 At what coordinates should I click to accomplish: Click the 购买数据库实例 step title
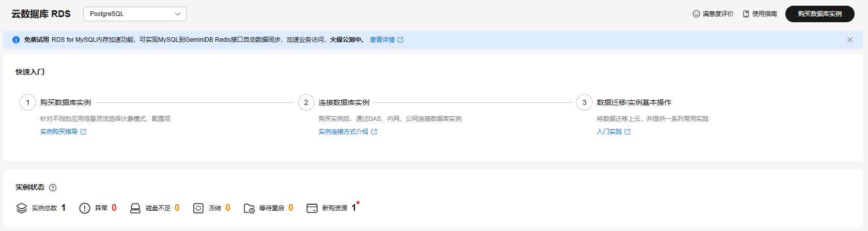(x=66, y=102)
